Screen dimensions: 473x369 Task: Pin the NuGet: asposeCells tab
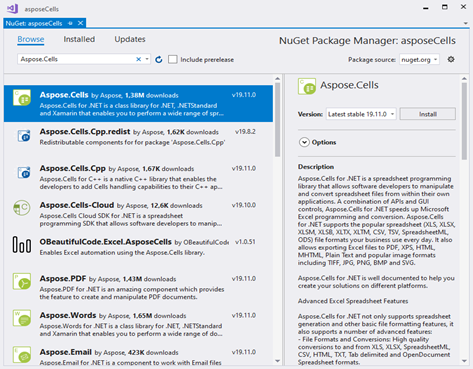[70, 23]
